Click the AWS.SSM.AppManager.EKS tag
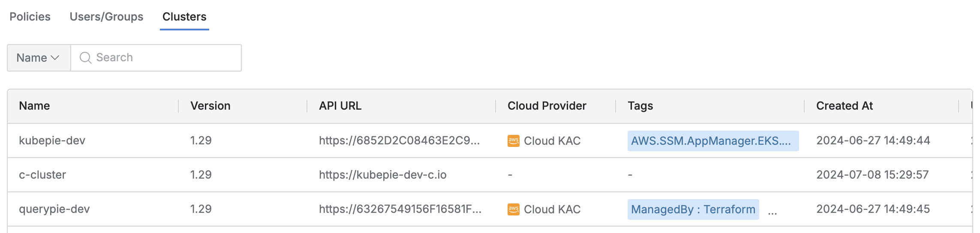The height and width of the screenshot is (233, 980). click(x=712, y=141)
